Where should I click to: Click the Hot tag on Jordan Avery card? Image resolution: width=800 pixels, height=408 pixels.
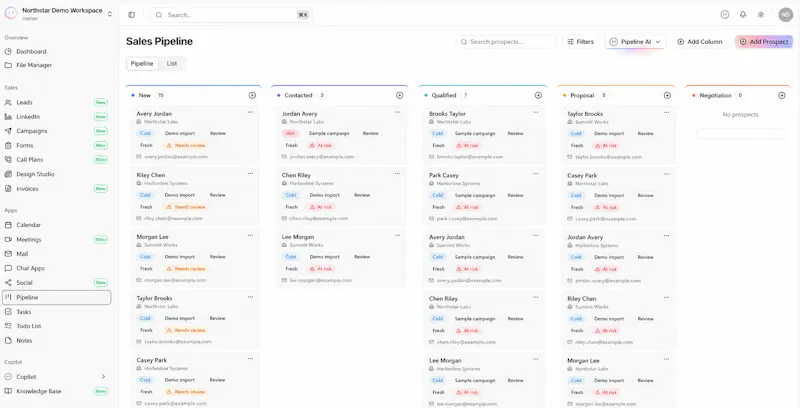coord(290,133)
